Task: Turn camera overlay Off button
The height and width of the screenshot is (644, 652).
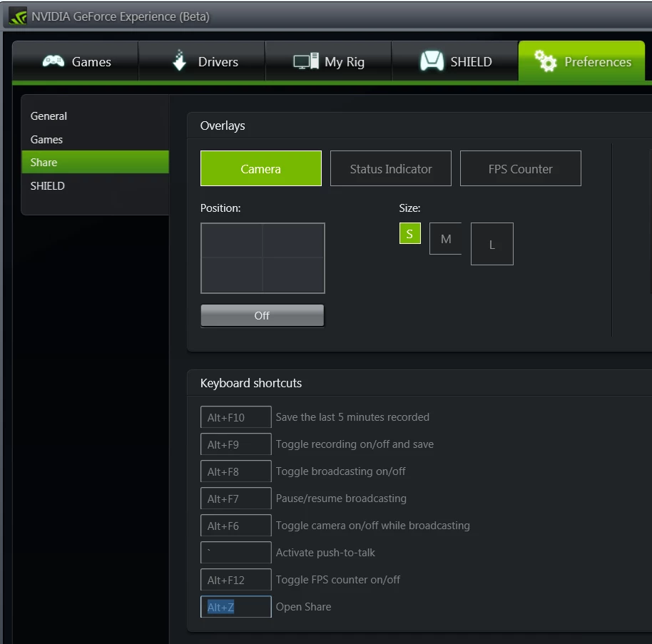Action: pyautogui.click(x=262, y=315)
